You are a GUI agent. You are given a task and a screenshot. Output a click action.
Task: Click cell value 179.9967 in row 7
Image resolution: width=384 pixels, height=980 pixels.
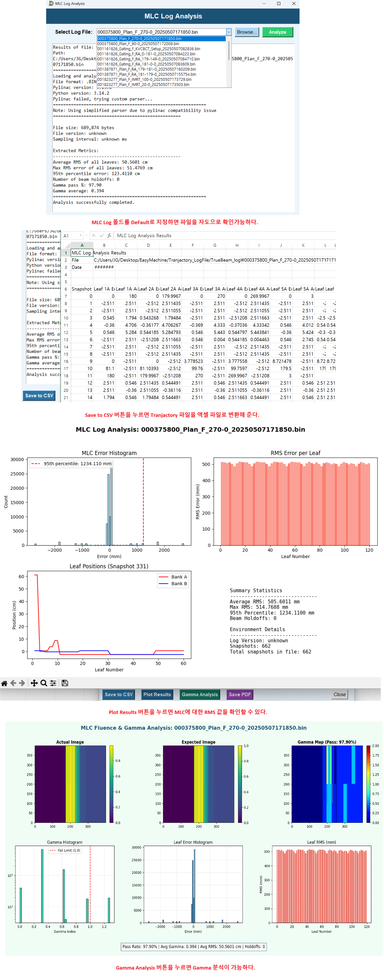170,296
